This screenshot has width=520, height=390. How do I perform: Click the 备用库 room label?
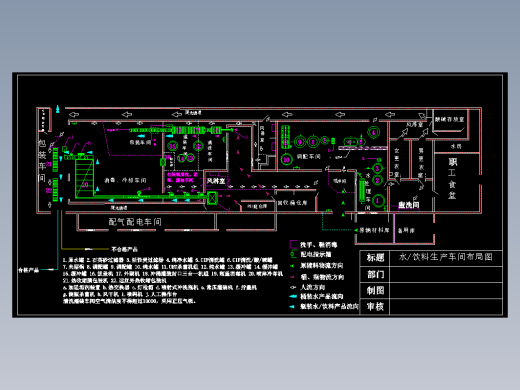click(x=406, y=230)
